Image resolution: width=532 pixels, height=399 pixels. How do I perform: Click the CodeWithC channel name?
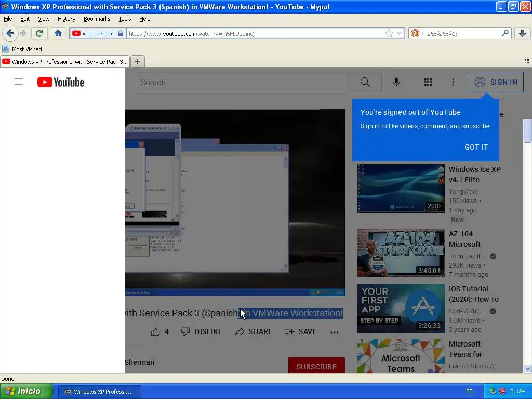pos(467,311)
